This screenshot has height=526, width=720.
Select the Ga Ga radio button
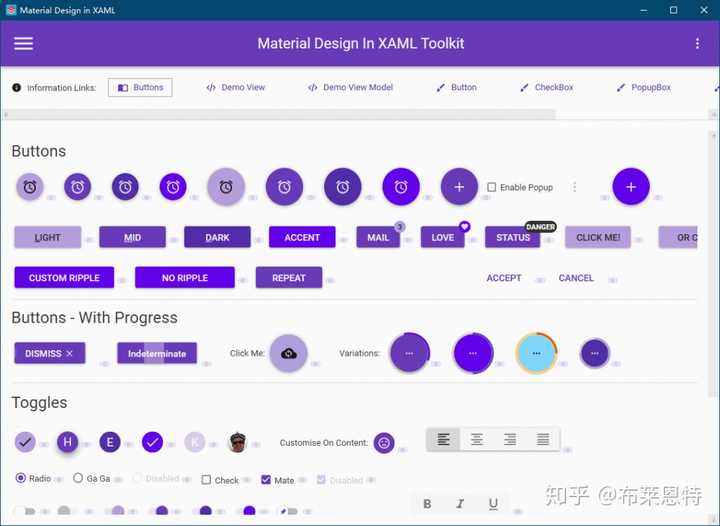pos(78,478)
